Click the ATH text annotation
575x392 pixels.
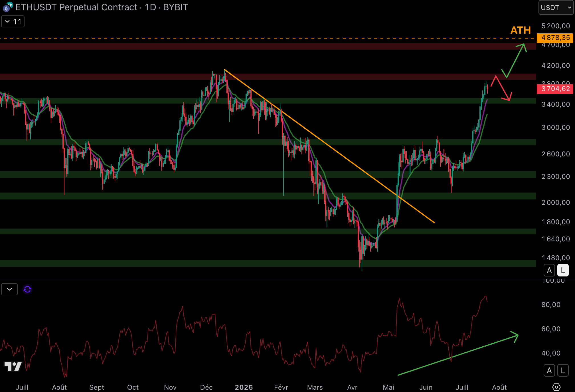coord(521,30)
